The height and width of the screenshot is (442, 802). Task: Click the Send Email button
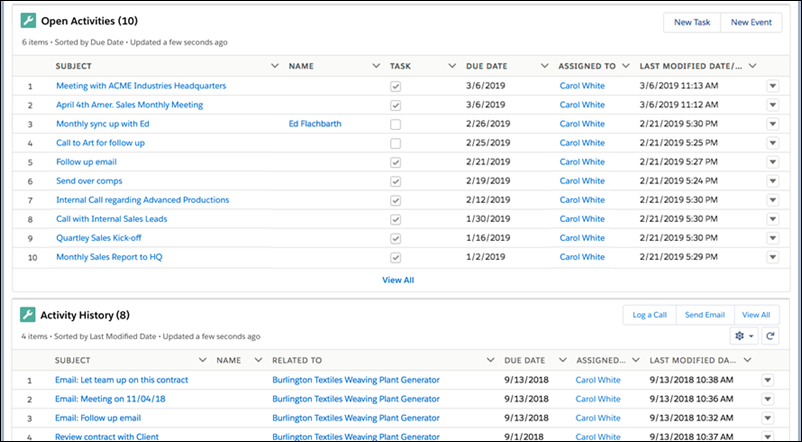705,315
